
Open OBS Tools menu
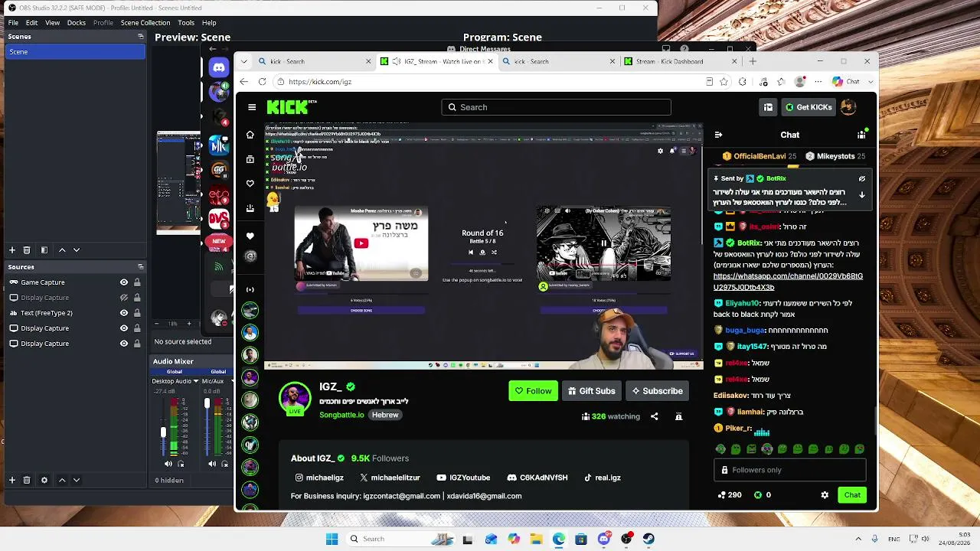point(186,23)
